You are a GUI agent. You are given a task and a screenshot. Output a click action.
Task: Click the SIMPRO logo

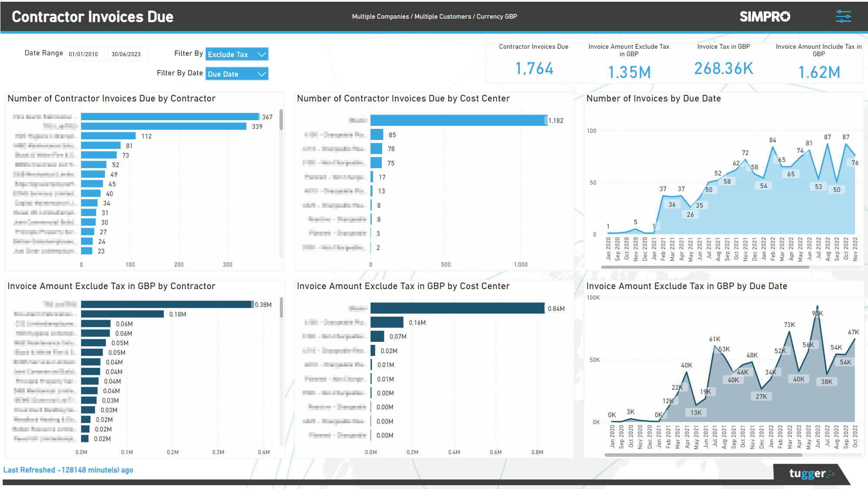764,16
